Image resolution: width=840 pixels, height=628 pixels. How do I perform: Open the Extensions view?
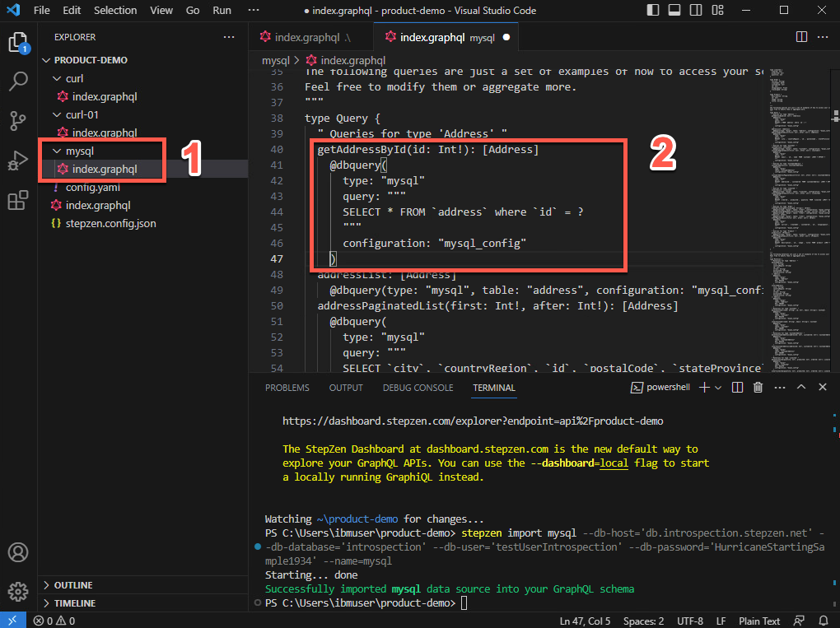[18, 200]
